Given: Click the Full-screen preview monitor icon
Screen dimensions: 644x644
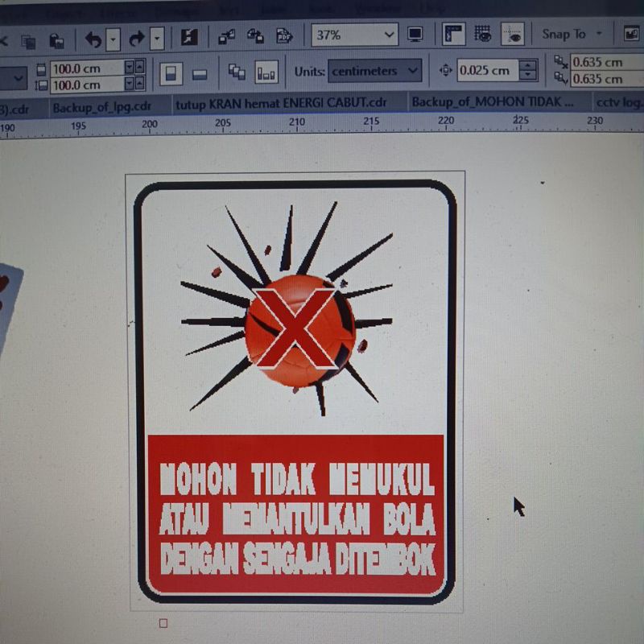Looking at the screenshot, I should 415,35.
